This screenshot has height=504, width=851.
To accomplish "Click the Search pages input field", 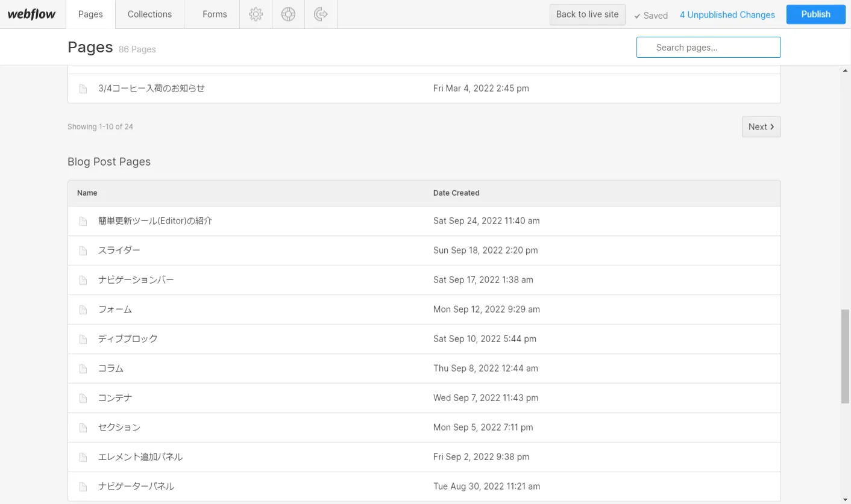I will [x=708, y=48].
